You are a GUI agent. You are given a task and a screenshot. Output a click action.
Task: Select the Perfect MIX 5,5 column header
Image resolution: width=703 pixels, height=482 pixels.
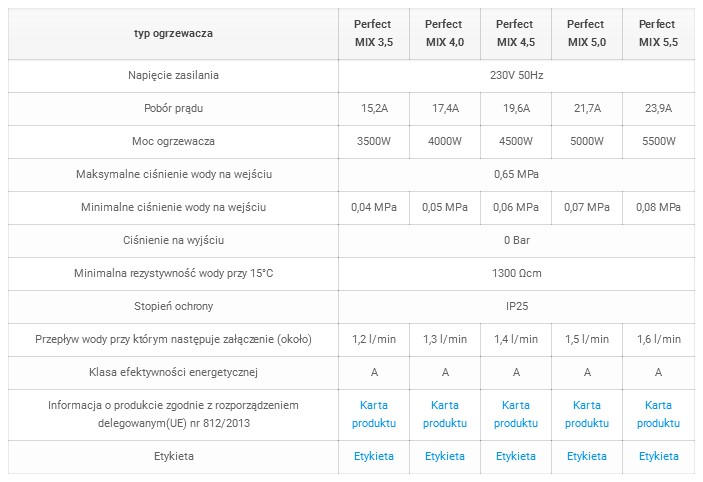point(658,33)
